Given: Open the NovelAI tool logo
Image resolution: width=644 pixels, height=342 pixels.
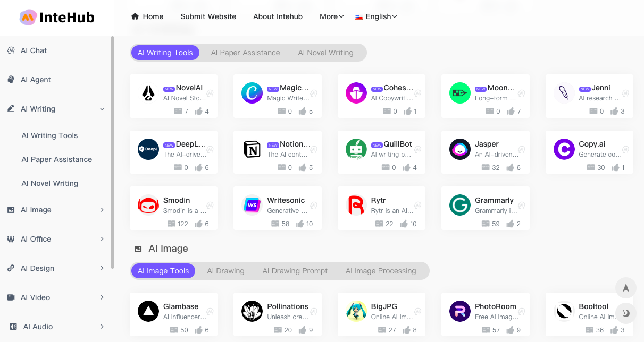Looking at the screenshot, I should (x=148, y=93).
